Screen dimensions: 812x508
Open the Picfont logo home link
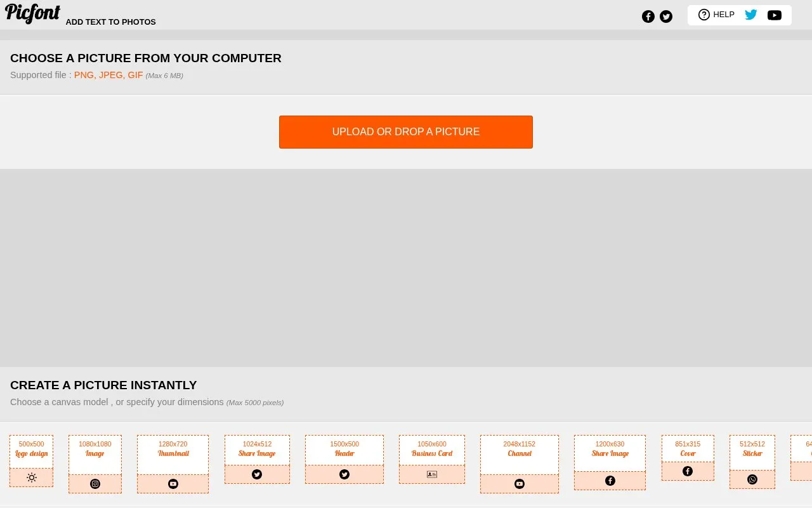point(32,13)
